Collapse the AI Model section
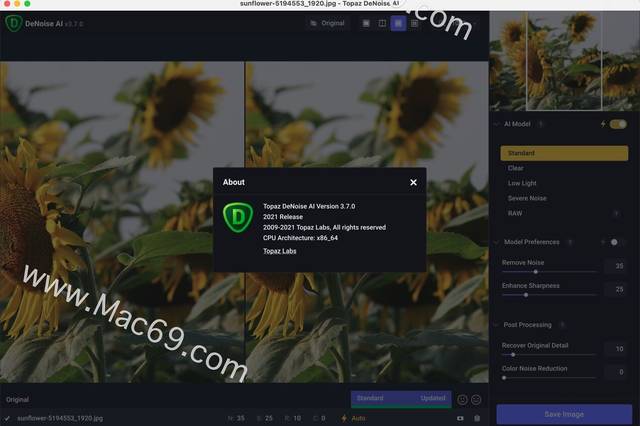Viewport: 640px width, 426px height. [x=496, y=124]
